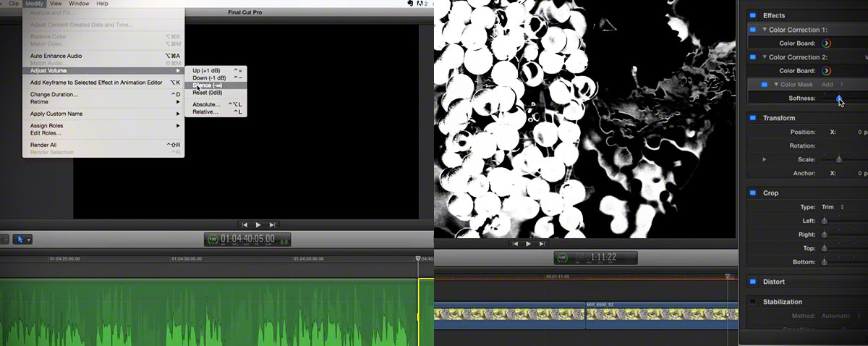Select the arrow Select tool in left timeline toolbar
The width and height of the screenshot is (868, 346).
[20, 239]
